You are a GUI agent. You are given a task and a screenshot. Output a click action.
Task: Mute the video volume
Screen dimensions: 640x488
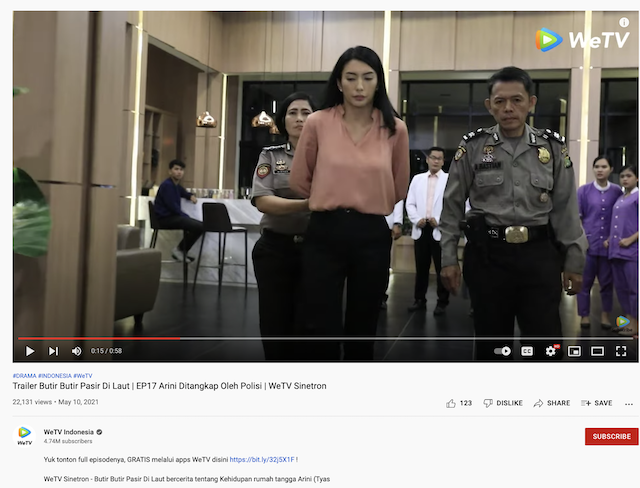point(76,351)
